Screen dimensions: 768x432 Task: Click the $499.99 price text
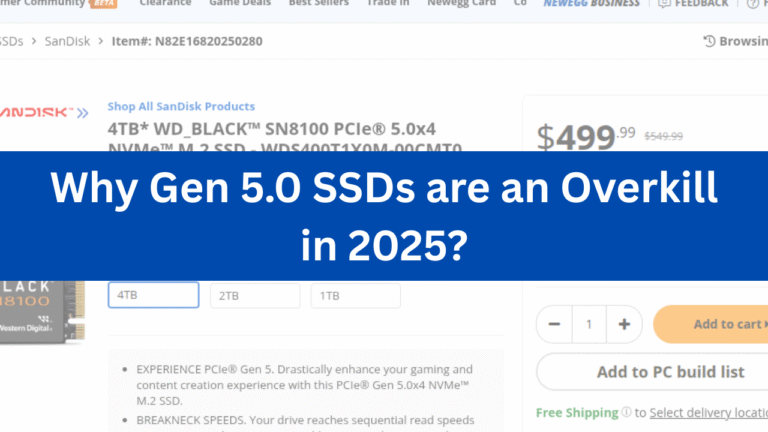tap(586, 137)
